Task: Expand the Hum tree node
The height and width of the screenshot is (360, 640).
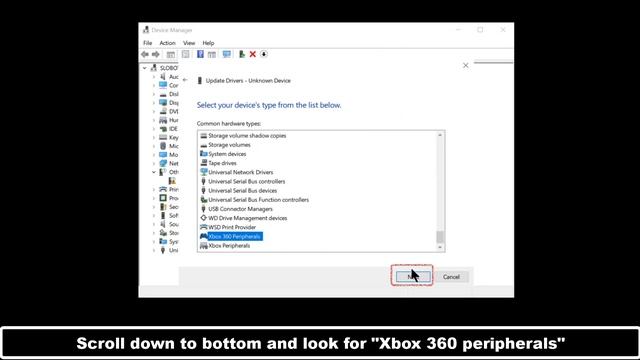Action: click(153, 120)
